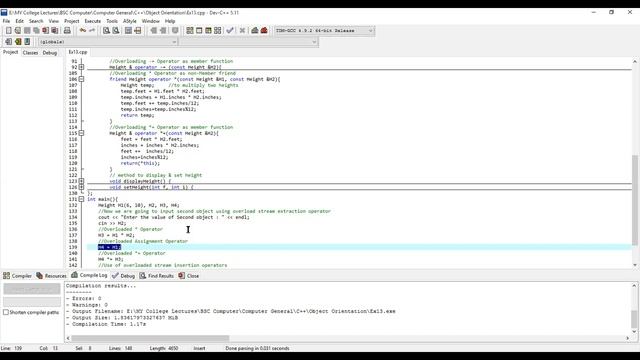
Task: Switch to the Classes side tab
Action: tap(30, 53)
